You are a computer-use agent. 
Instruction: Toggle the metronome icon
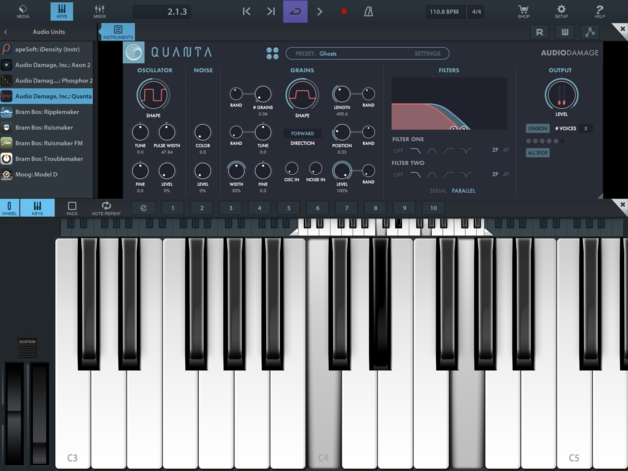point(368,11)
